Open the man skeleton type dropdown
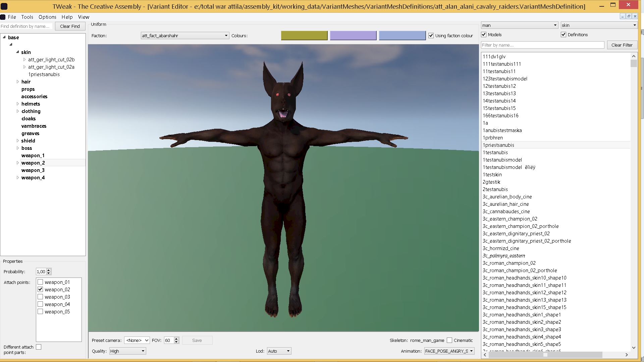This screenshot has height=362, width=644. (520, 25)
